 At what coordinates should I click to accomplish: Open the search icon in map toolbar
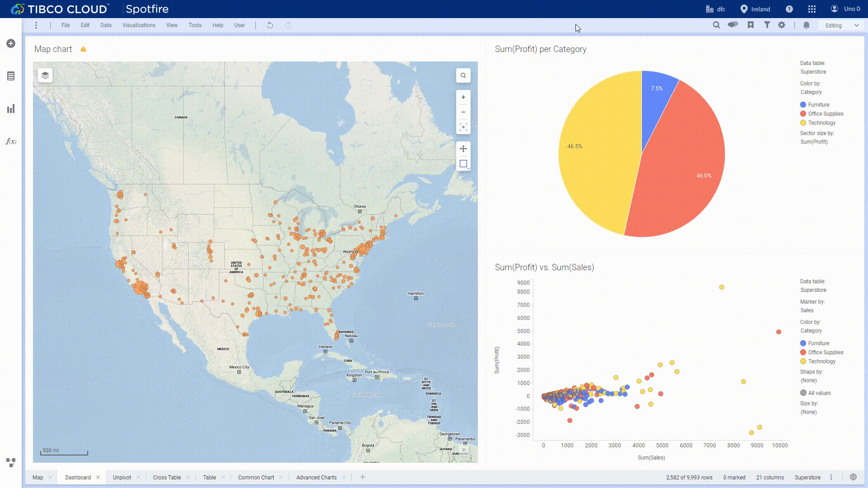463,75
